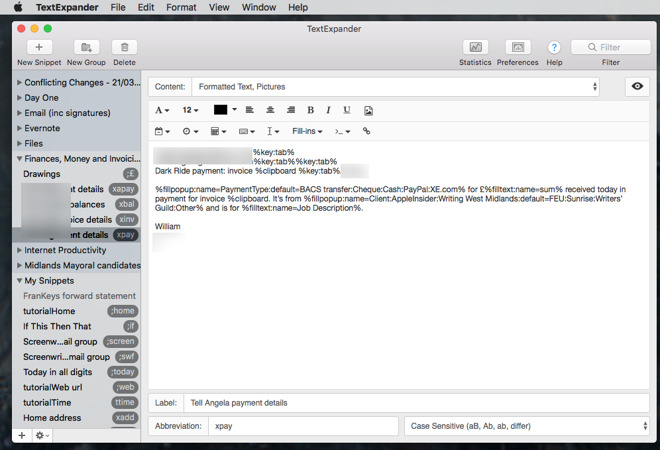Select the tutorialTime snippet
This screenshot has width=660, height=450.
[x=77, y=402]
